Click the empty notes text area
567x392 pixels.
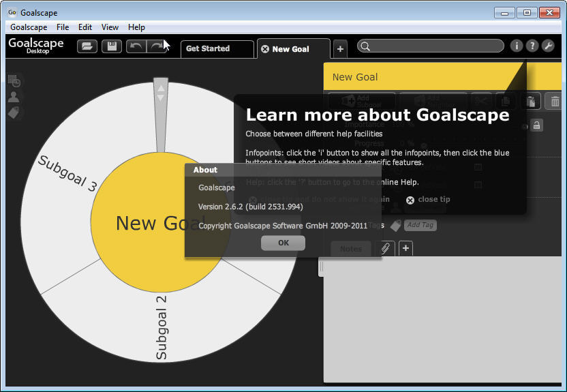pyautogui.click(x=442, y=319)
